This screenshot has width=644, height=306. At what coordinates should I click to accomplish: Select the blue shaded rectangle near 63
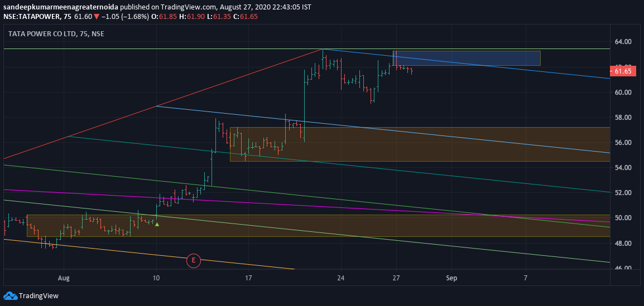467,59
